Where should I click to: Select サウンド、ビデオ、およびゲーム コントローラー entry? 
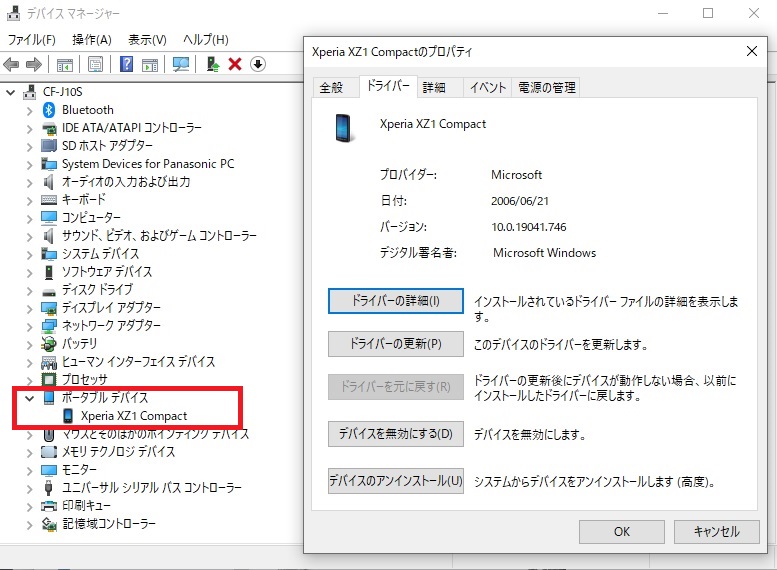(159, 236)
